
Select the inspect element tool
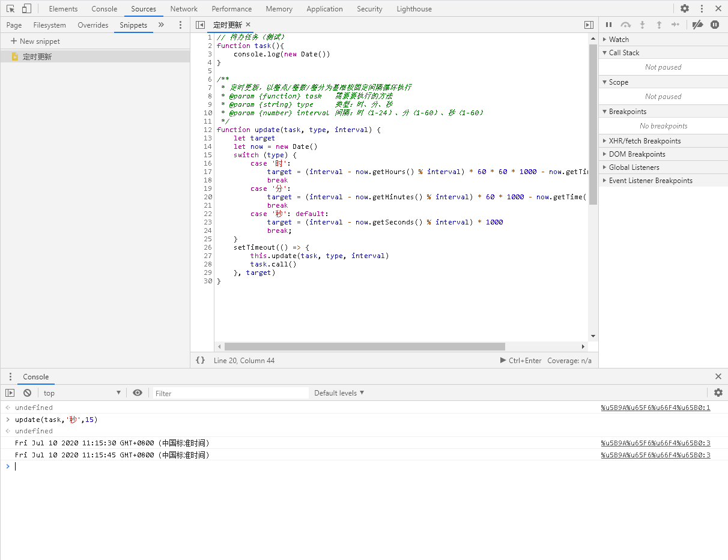click(x=9, y=8)
